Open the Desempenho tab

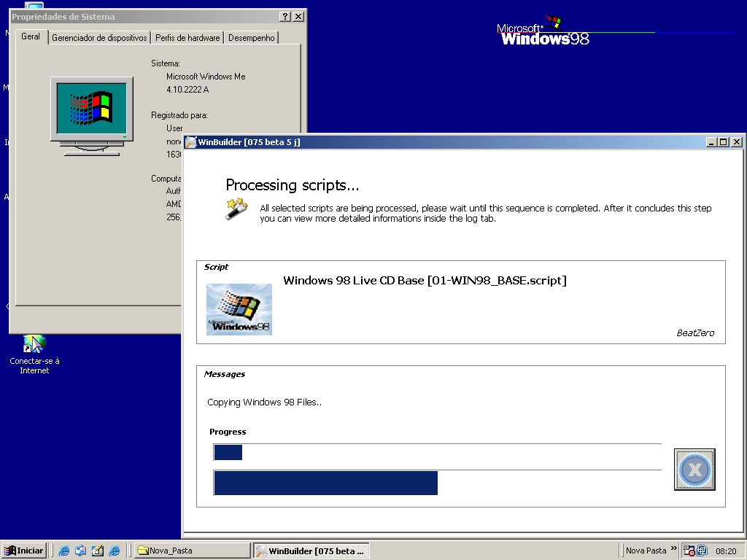point(251,36)
